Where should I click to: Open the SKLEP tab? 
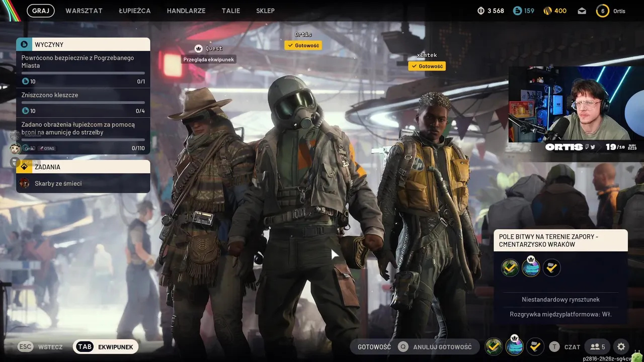pos(266,11)
